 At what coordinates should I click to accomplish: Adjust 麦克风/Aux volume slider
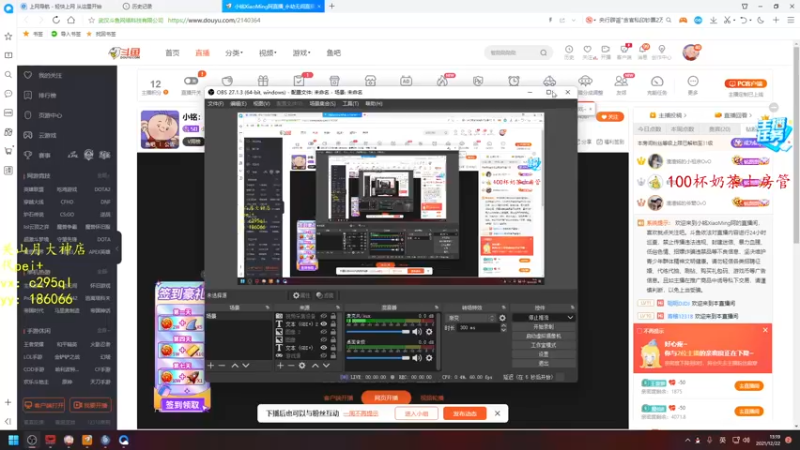(x=378, y=332)
